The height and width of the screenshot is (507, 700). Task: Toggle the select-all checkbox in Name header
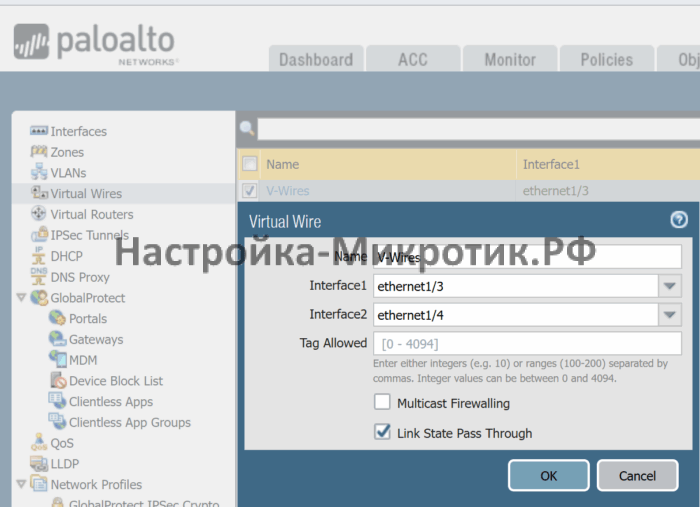click(x=250, y=164)
